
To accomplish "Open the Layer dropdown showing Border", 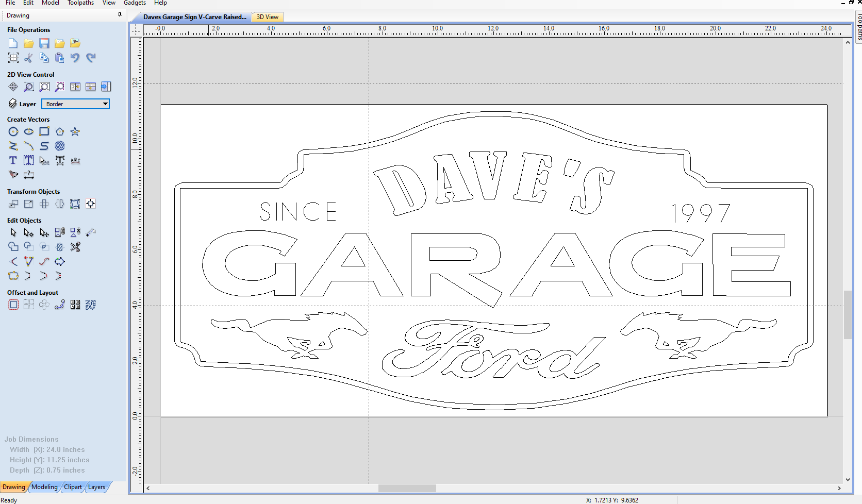I will pos(76,104).
